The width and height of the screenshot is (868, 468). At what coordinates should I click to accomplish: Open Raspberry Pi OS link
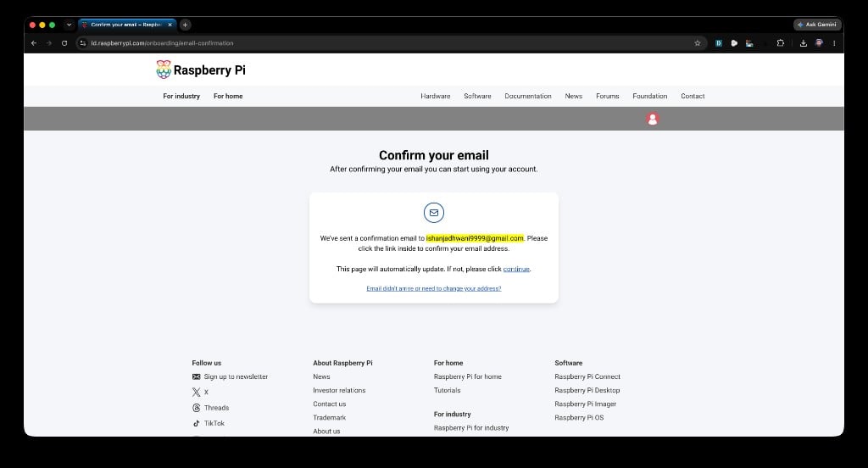579,418
